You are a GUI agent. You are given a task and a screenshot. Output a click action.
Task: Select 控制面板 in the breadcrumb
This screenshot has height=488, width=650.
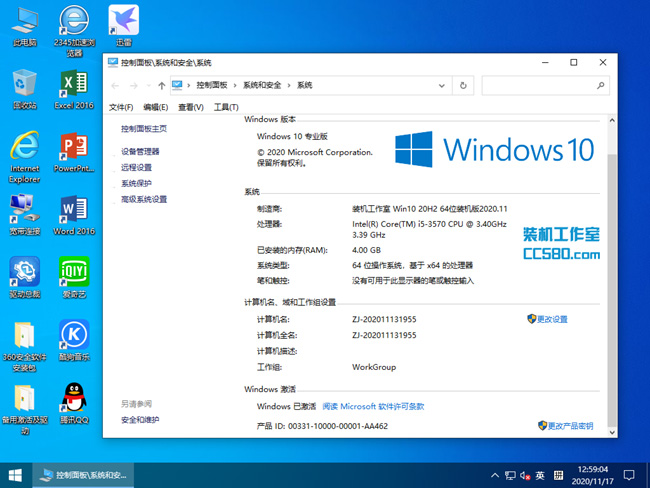212,85
